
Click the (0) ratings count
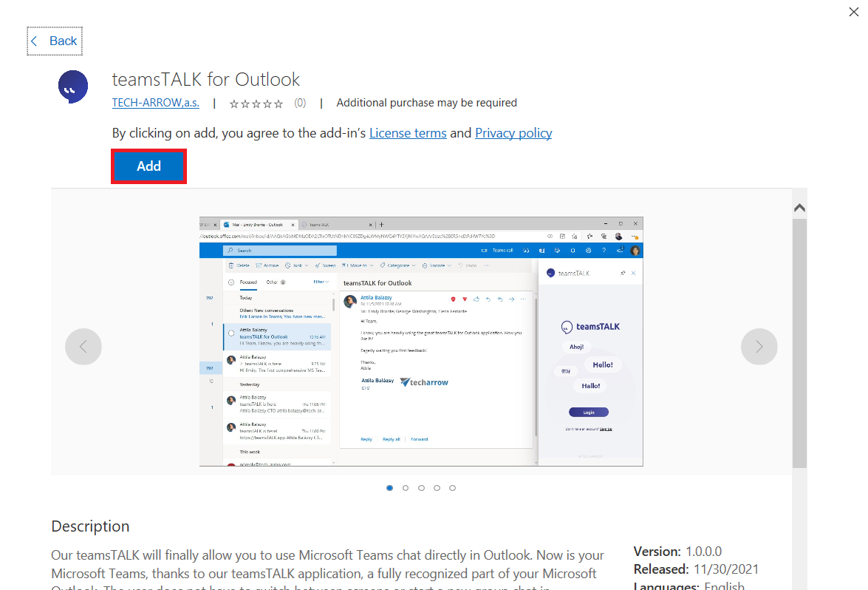300,103
